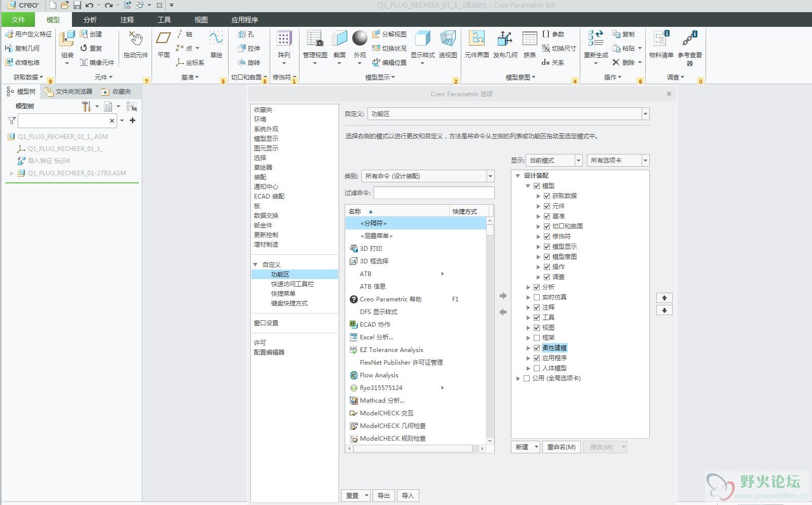Click the 导出 button
The width and height of the screenshot is (812, 505).
384,495
